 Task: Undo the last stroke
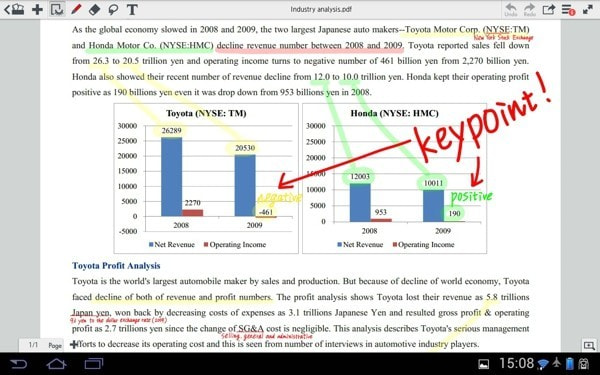[511, 10]
